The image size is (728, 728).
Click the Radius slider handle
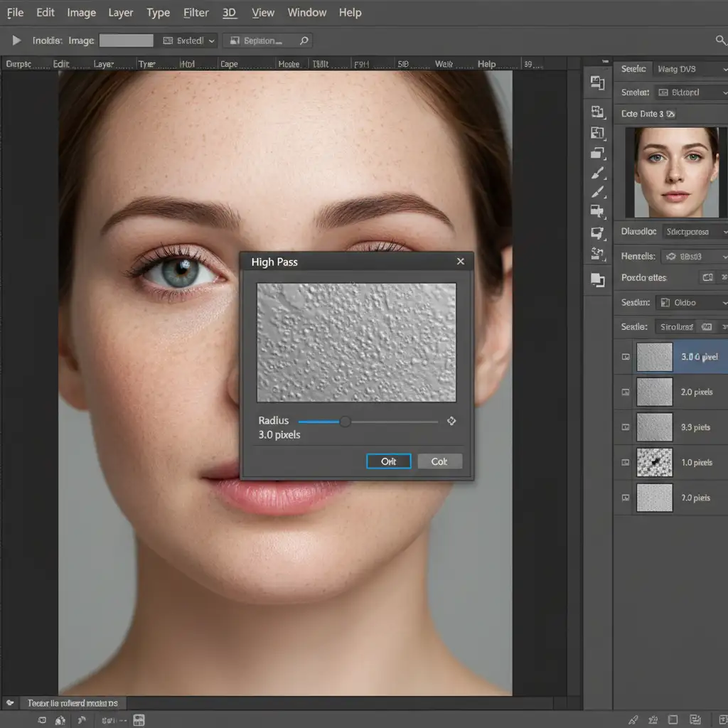point(345,422)
